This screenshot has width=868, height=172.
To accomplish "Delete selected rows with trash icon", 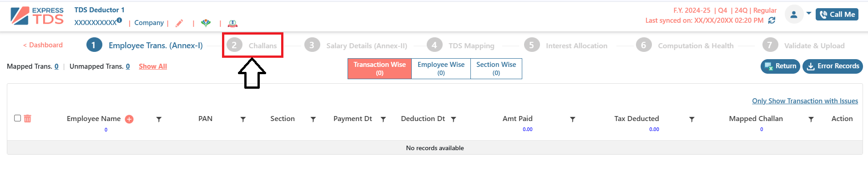I will pos(27,118).
